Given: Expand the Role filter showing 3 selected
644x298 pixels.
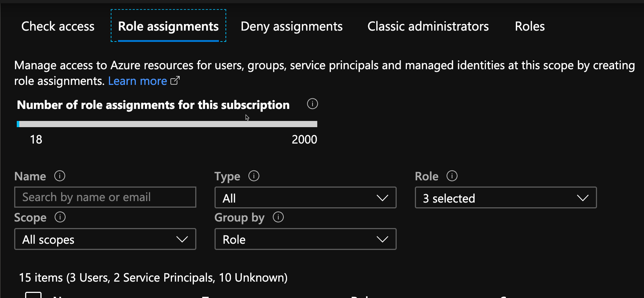Looking at the screenshot, I should click(x=505, y=198).
